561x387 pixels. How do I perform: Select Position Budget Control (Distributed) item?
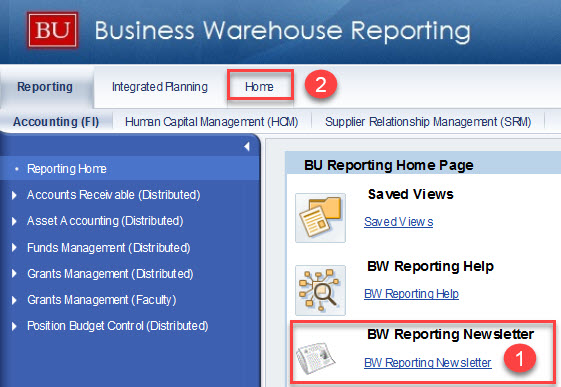(x=118, y=326)
